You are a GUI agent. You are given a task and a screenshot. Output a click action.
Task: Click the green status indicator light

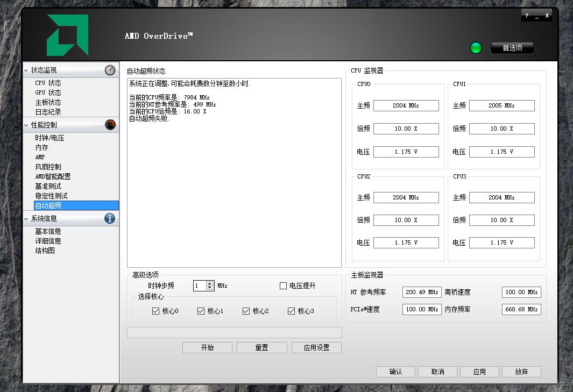[476, 48]
